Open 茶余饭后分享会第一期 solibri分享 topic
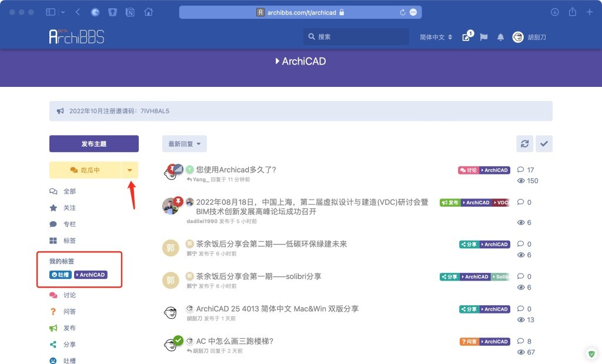This screenshot has width=602, height=364. coord(259,276)
